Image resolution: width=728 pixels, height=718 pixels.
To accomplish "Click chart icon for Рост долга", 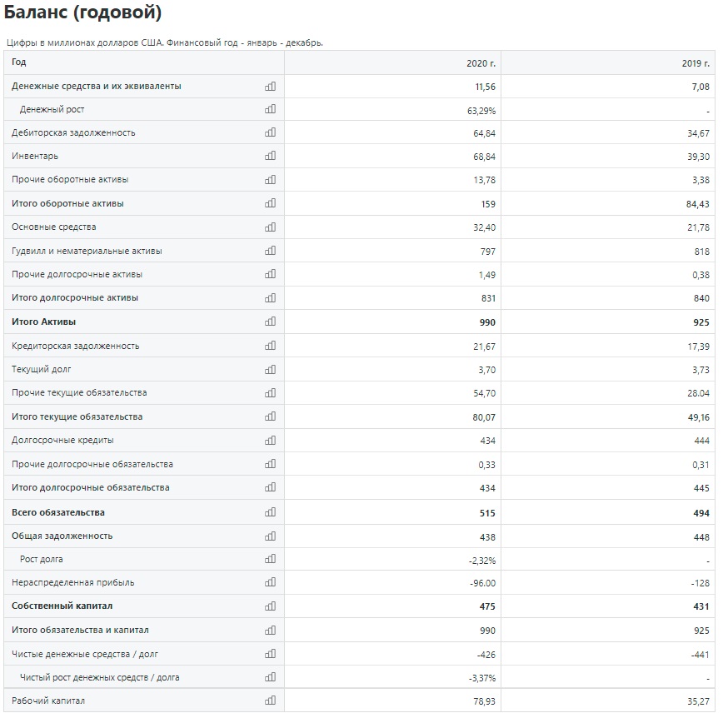I will [270, 559].
